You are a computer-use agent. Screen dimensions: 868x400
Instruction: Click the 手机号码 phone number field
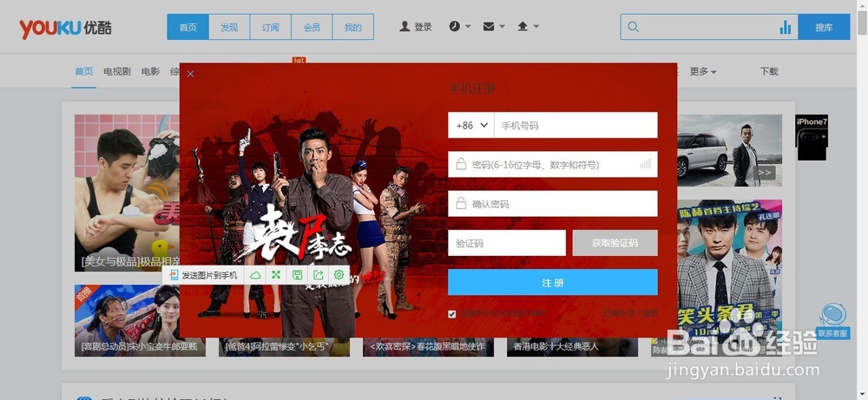[x=575, y=125]
